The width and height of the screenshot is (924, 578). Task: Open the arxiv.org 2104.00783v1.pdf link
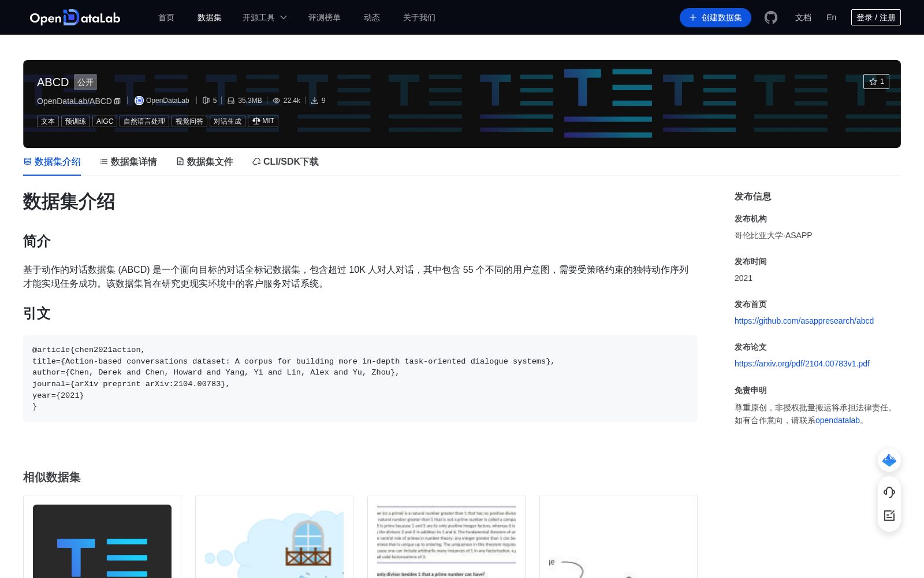point(802,364)
